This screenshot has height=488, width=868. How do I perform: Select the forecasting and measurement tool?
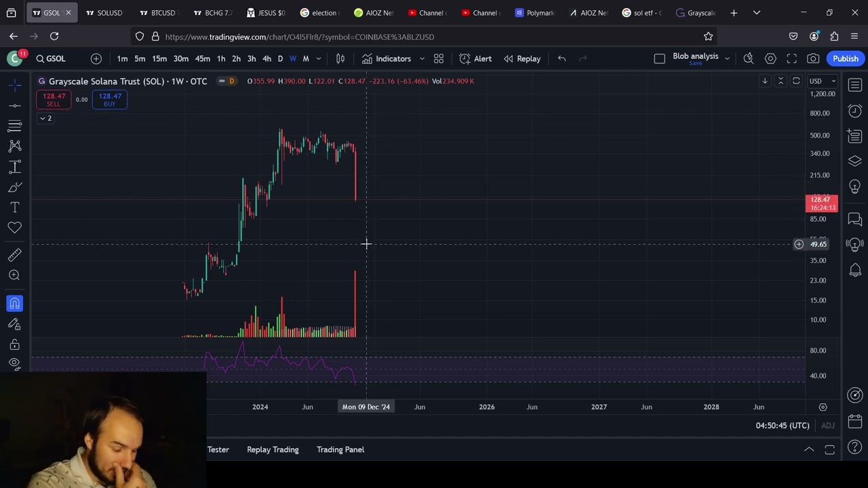tap(14, 166)
